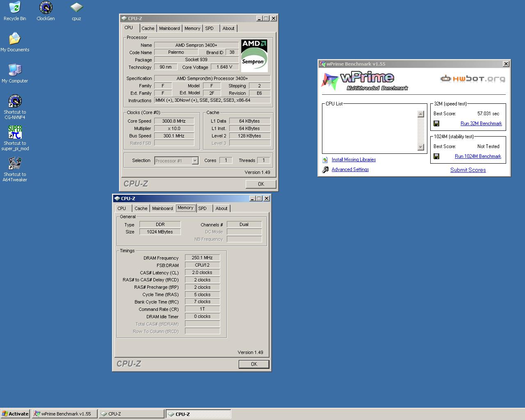Screen dimensions: 525x420
Task: Click the wPrime title bar icon
Action: point(323,64)
